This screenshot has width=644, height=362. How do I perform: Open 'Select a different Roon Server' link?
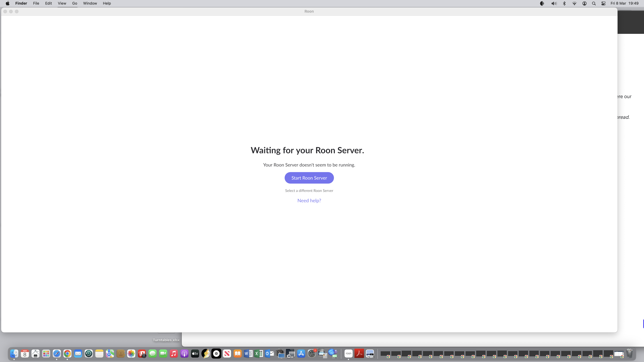tap(309, 191)
